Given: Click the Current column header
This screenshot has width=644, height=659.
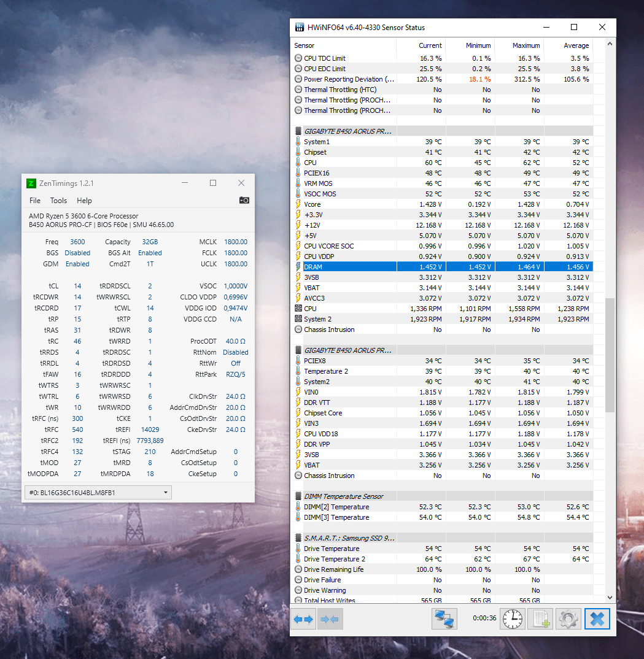Looking at the screenshot, I should point(421,45).
